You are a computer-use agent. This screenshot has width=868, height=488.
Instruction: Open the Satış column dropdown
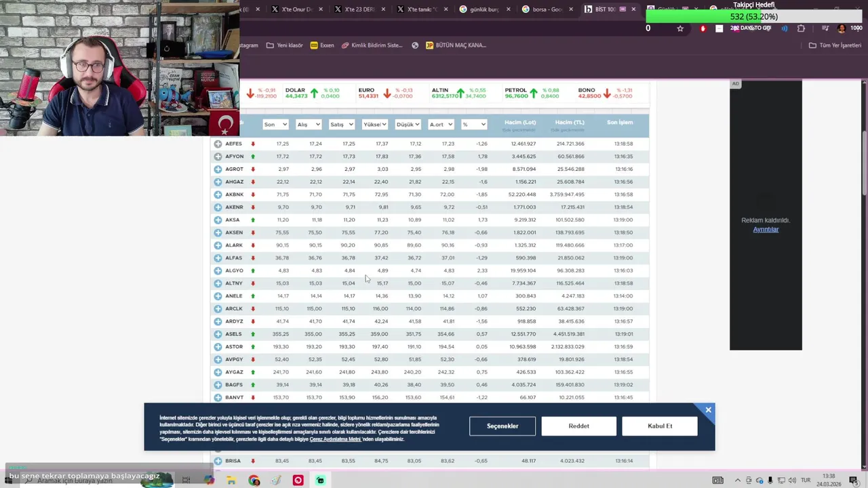point(341,124)
